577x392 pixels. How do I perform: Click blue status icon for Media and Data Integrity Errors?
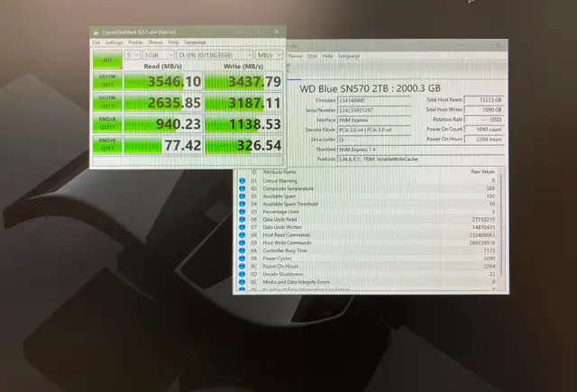click(243, 282)
